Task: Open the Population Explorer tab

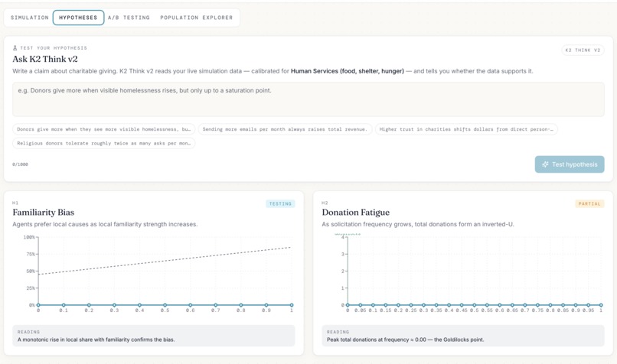Action: point(197,18)
